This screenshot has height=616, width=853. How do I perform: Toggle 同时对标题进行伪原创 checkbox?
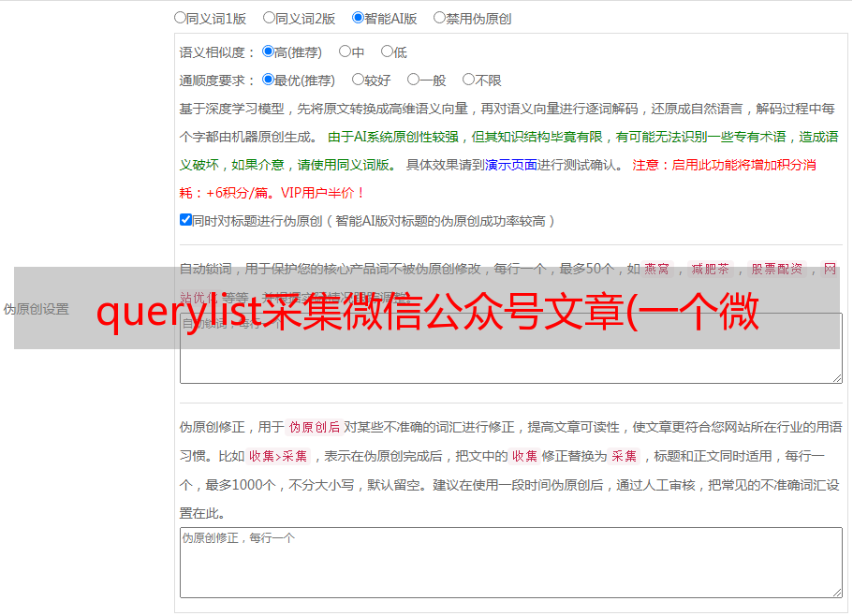click(185, 220)
